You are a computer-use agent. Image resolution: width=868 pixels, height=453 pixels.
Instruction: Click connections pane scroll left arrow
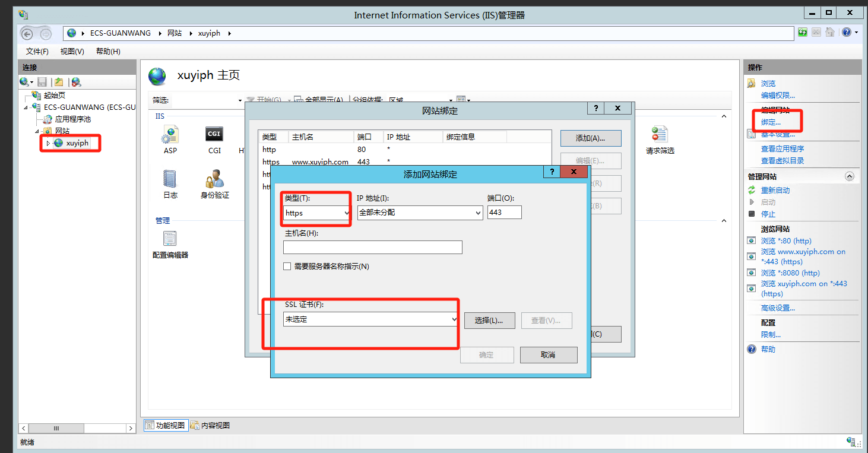pos(24,428)
